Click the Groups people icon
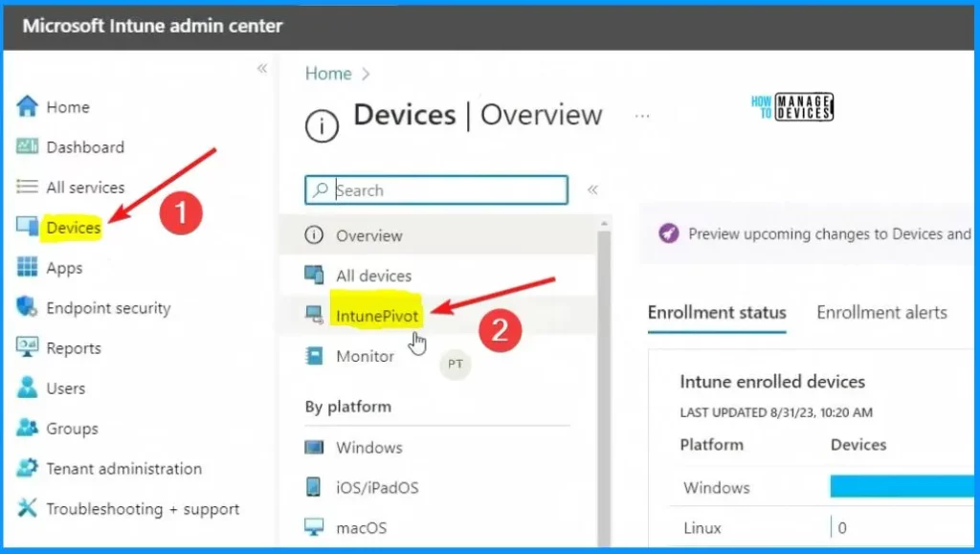Image resolution: width=980 pixels, height=554 pixels. coord(27,428)
